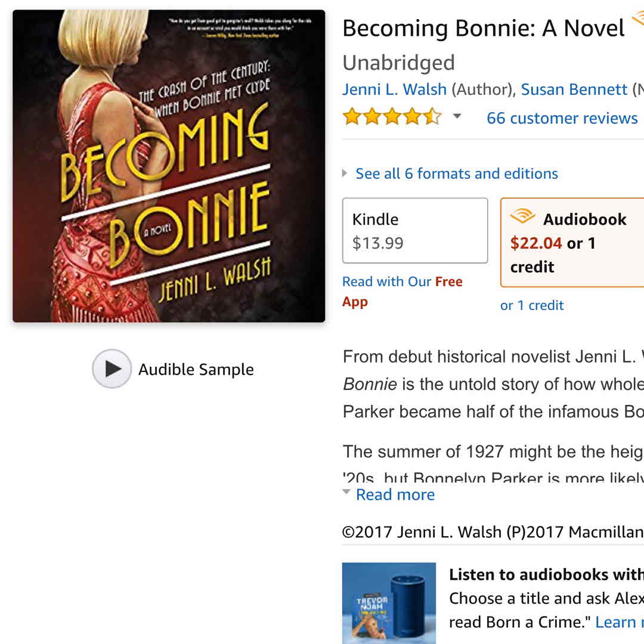Click the star rating icons

[x=392, y=117]
